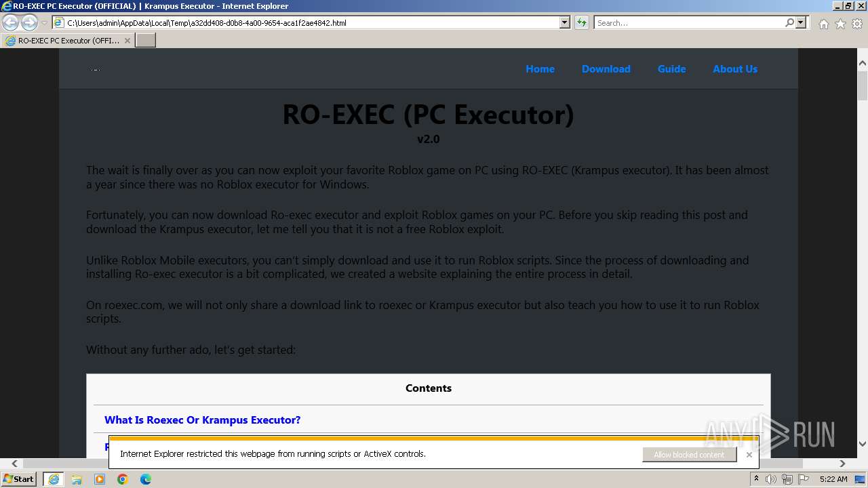Launch Google Chrome from taskbar
Image resolution: width=868 pixels, height=488 pixels.
coord(123,479)
